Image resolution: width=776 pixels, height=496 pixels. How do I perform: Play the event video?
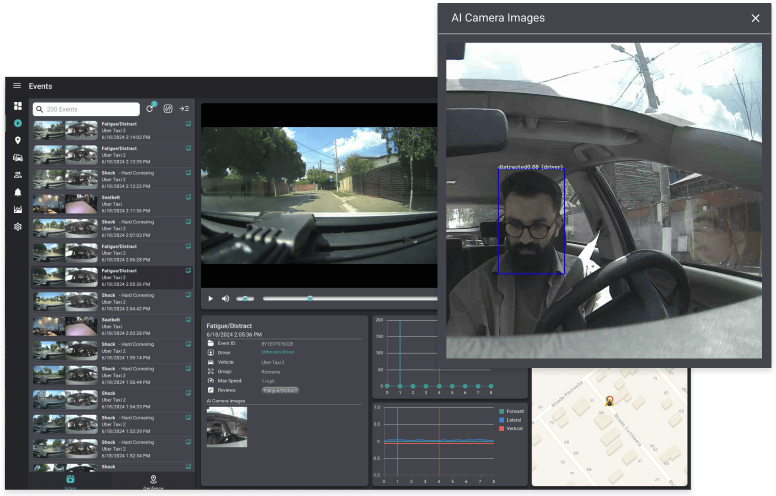pos(210,298)
